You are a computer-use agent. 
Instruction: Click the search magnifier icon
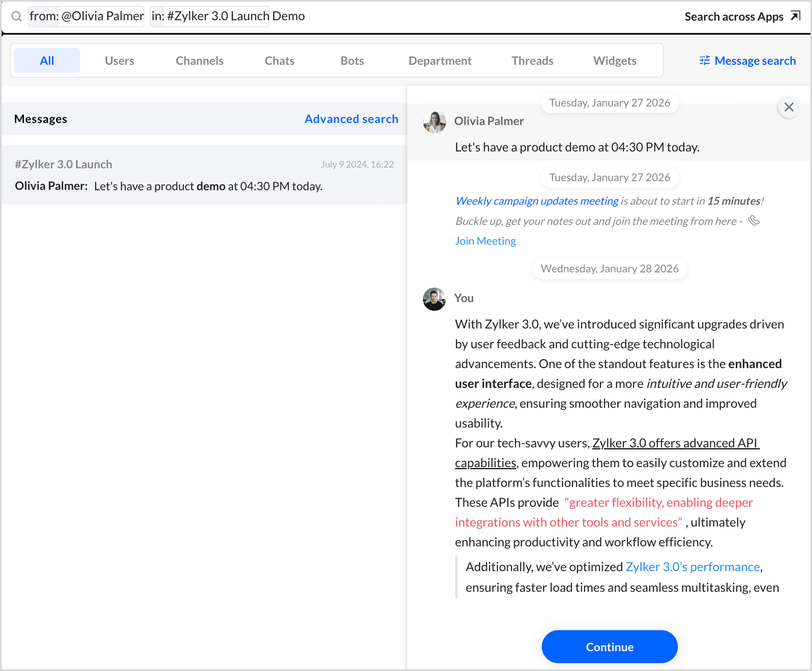click(17, 17)
